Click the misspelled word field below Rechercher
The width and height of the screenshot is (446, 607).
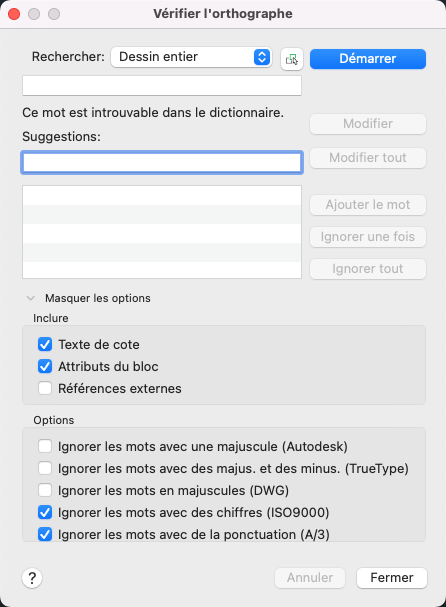click(162, 86)
